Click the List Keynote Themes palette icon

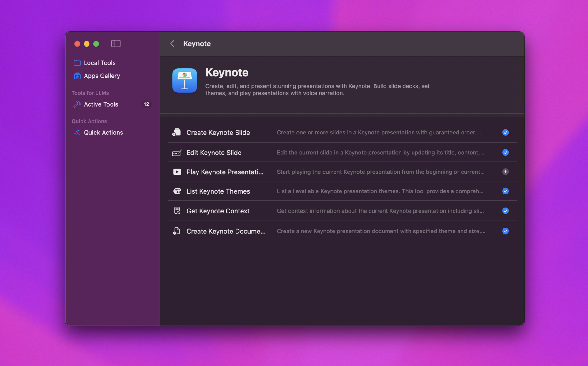[177, 191]
